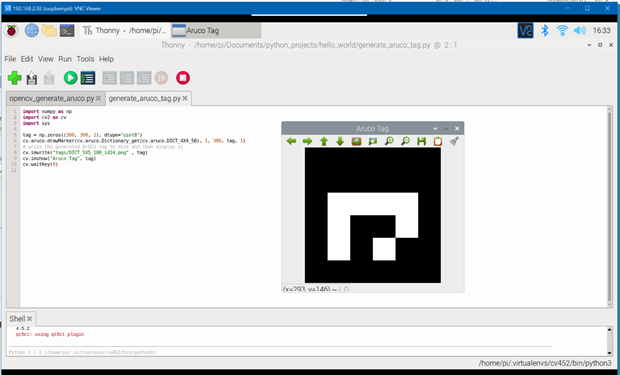Click the fit image to window icon
The image size is (620, 375).
click(372, 141)
